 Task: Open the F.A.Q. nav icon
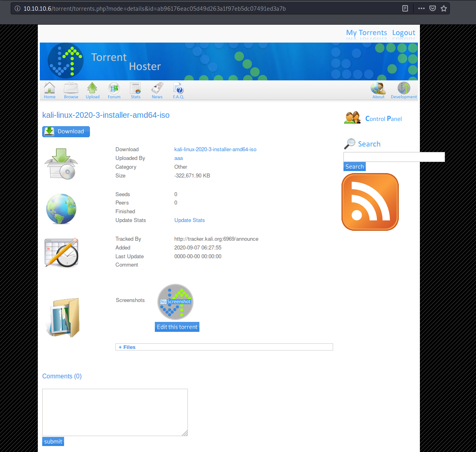pos(178,90)
